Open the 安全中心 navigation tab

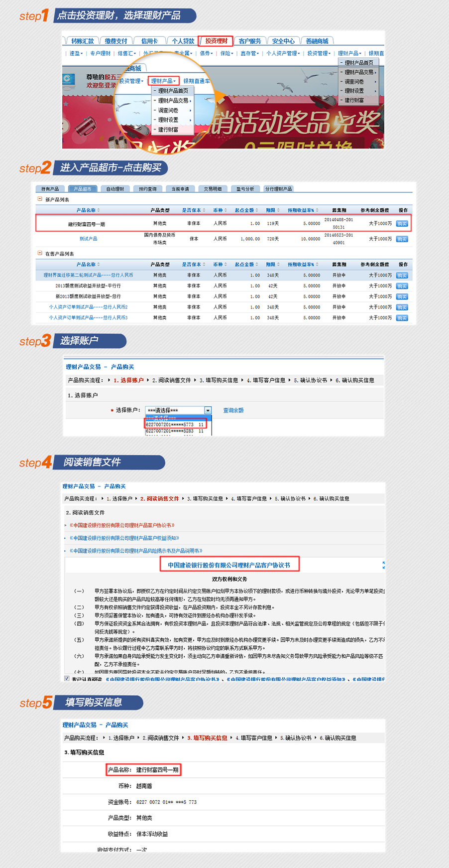[x=283, y=41]
